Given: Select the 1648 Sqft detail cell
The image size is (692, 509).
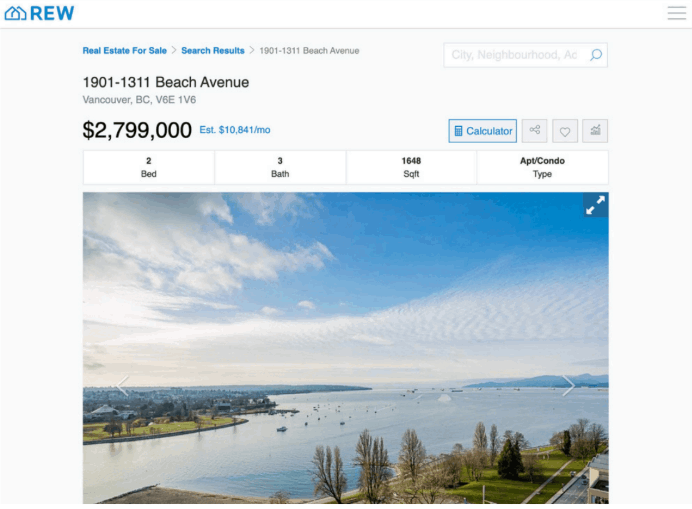Looking at the screenshot, I should (x=411, y=167).
